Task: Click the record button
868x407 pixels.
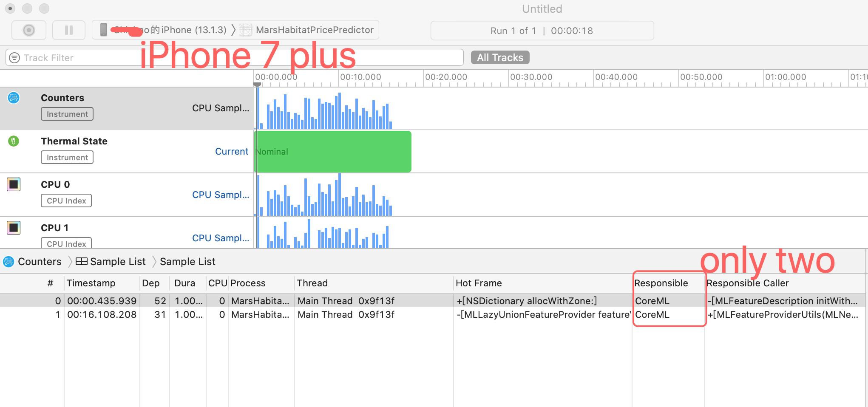Action: click(29, 30)
